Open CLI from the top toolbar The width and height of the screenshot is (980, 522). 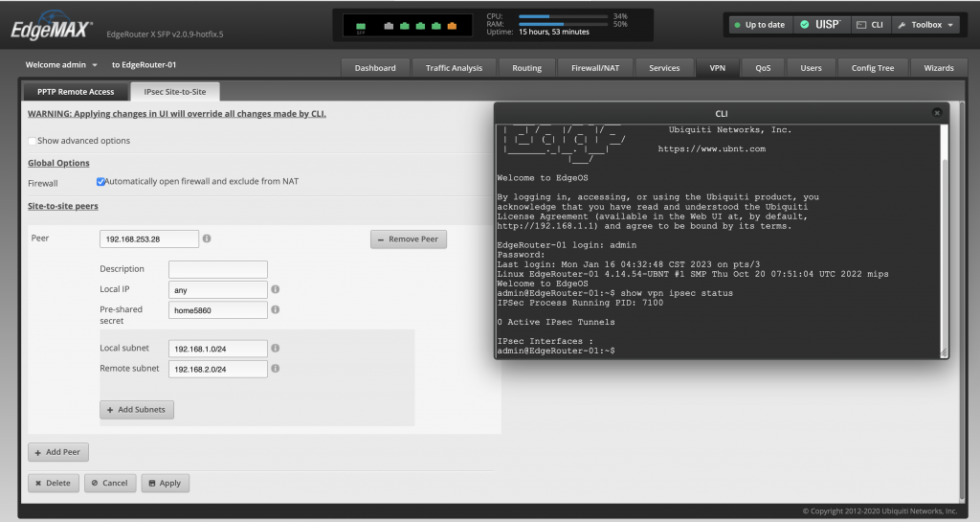click(x=870, y=24)
